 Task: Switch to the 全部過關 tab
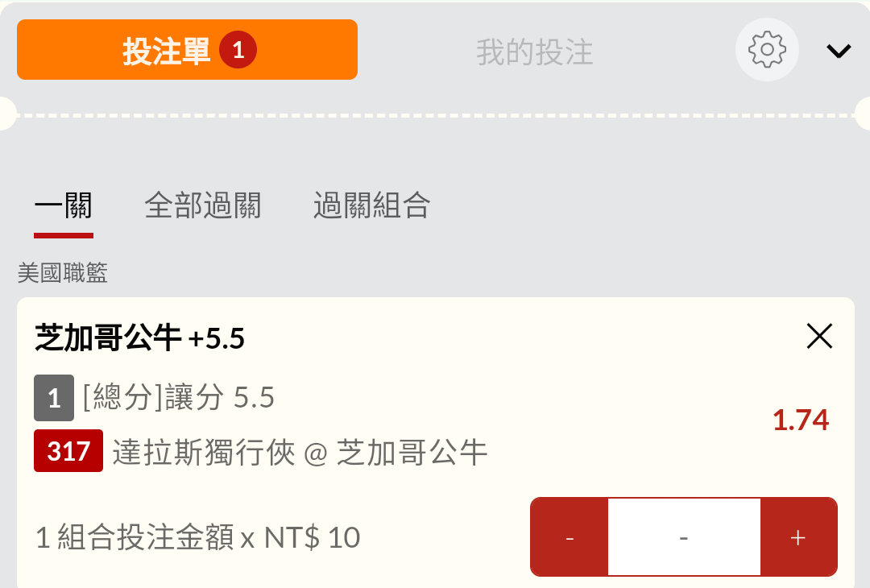(x=203, y=206)
